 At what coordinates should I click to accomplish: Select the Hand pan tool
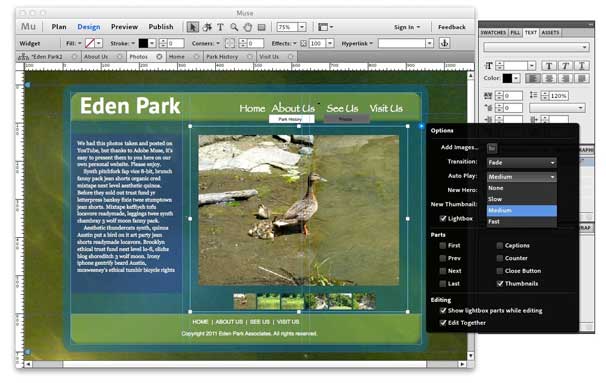coord(248,27)
